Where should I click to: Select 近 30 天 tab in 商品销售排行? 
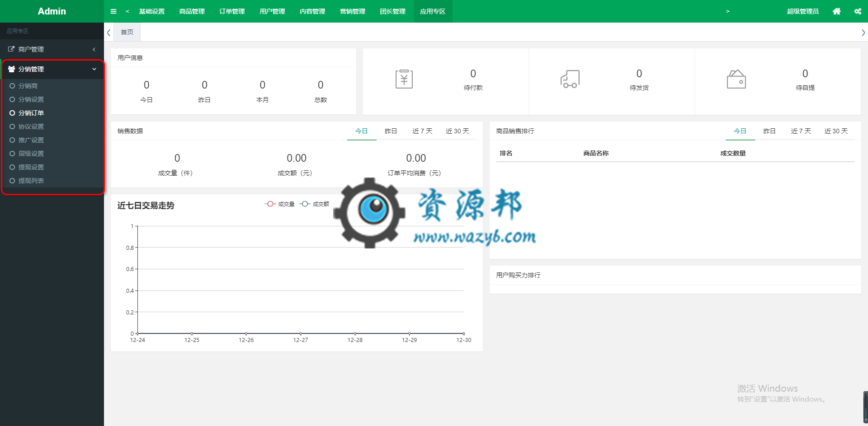(836, 131)
